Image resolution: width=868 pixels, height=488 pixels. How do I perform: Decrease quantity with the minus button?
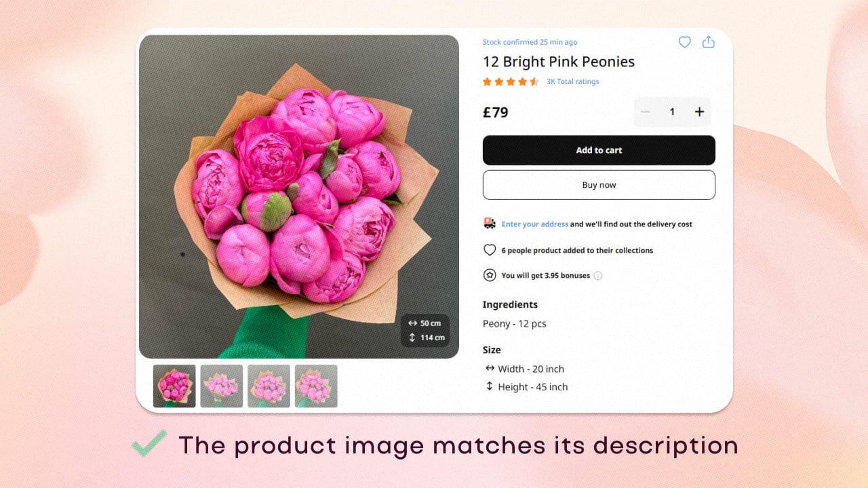pos(646,112)
